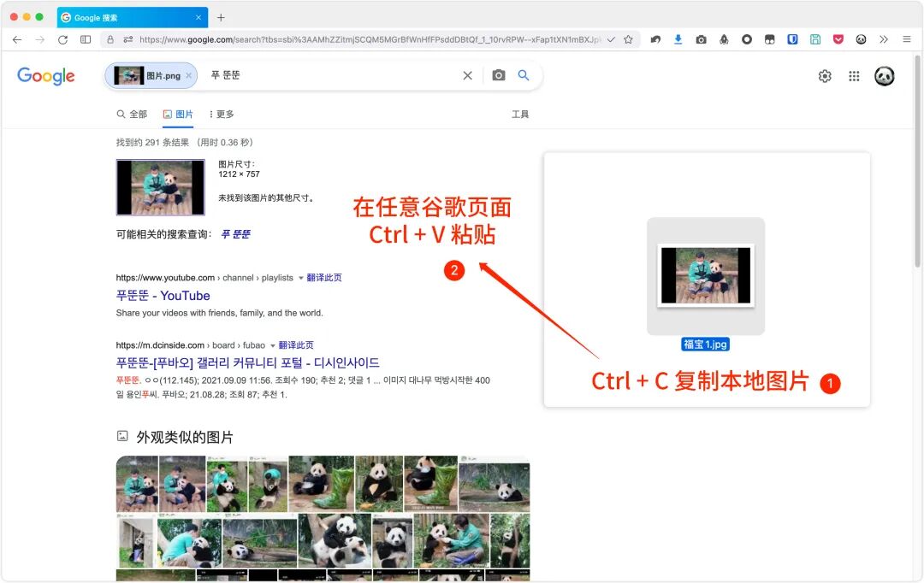
Task: Click the padlock site security icon
Action: coord(110,39)
